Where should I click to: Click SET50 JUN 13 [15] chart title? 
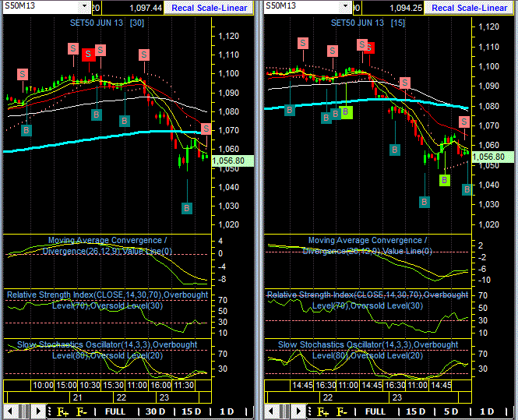coord(368,23)
